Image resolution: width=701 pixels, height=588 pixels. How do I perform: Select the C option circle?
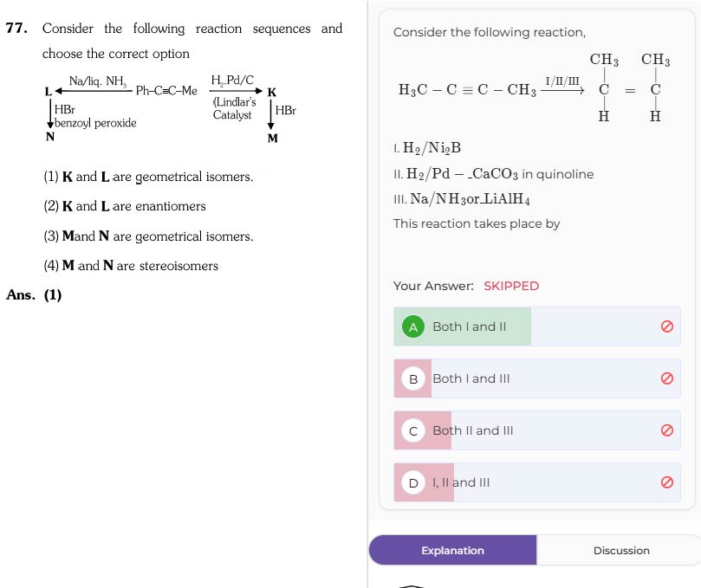tap(413, 430)
